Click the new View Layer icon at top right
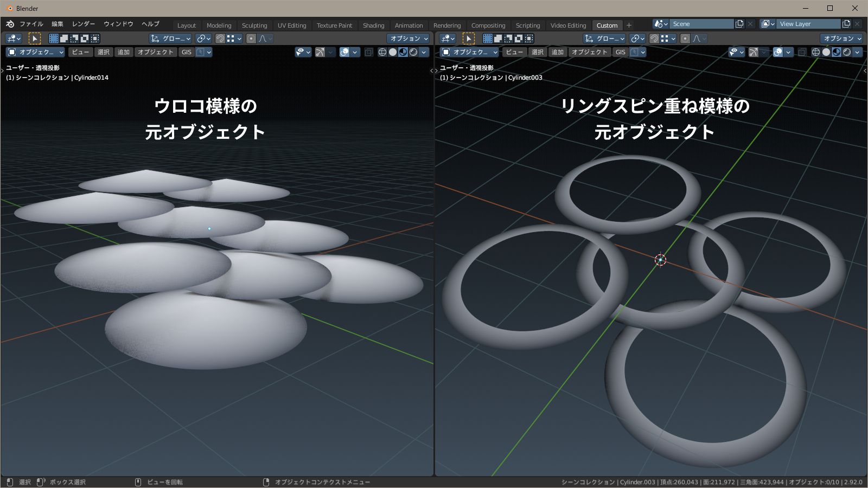868x488 pixels. click(x=846, y=23)
